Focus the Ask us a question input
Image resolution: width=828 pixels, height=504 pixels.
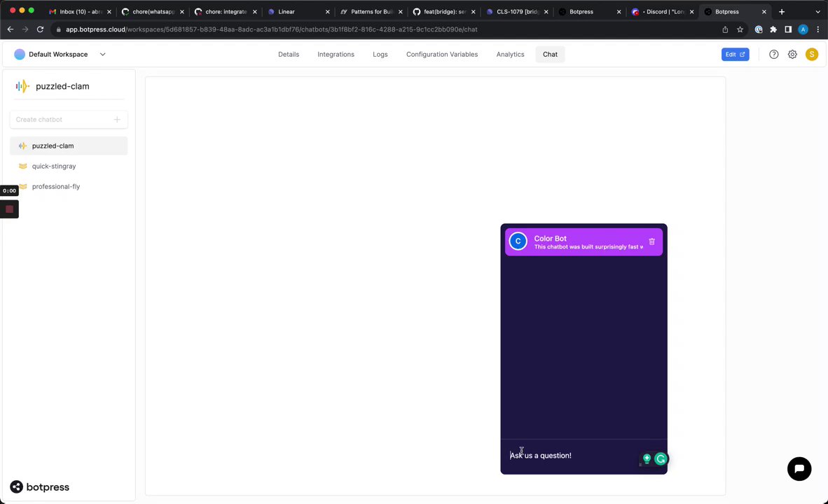click(572, 456)
